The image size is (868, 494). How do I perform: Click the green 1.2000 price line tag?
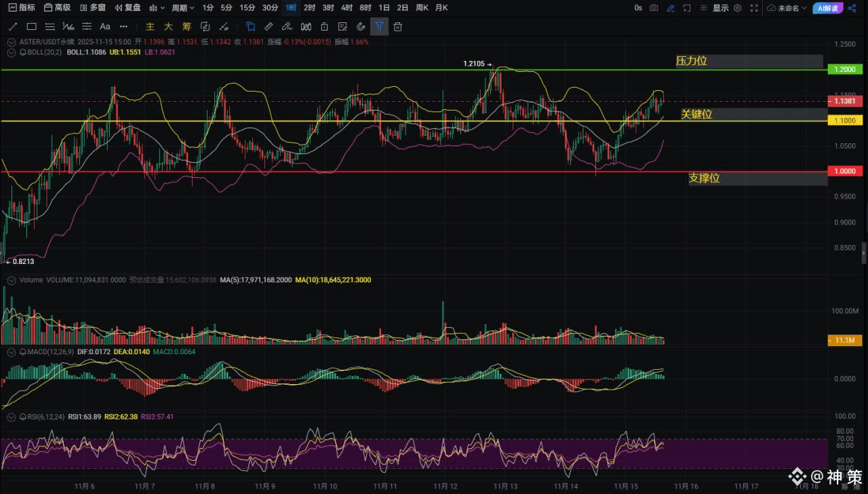(844, 69)
